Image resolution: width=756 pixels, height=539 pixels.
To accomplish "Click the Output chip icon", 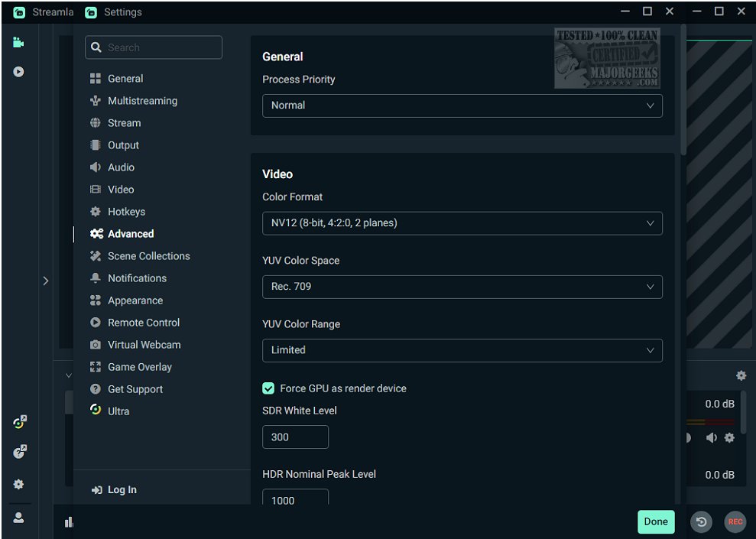I will pyautogui.click(x=96, y=145).
